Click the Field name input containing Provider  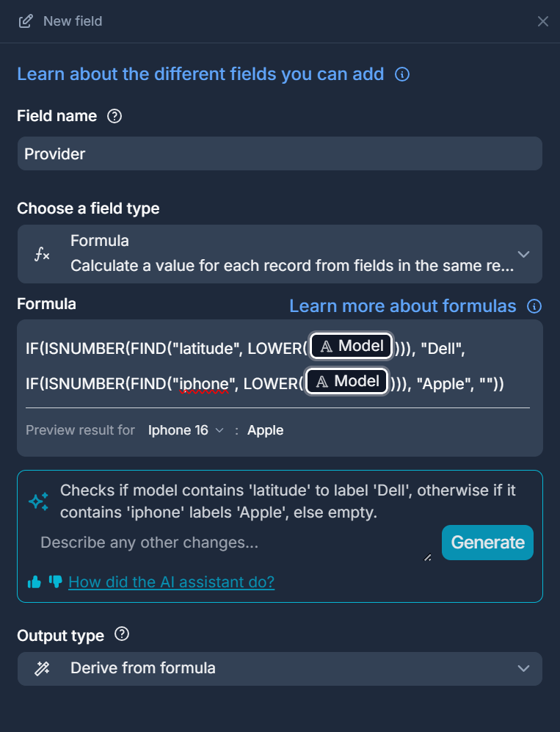tap(280, 153)
